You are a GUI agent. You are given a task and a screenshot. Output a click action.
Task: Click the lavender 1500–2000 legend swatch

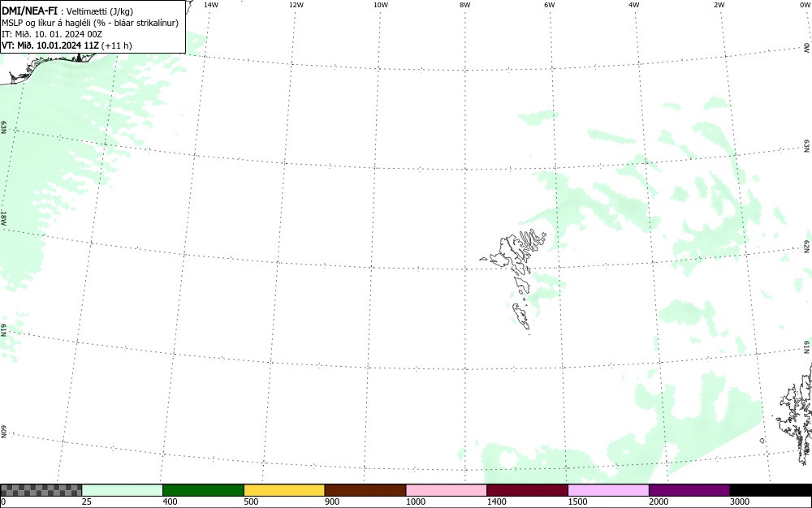tap(608, 490)
